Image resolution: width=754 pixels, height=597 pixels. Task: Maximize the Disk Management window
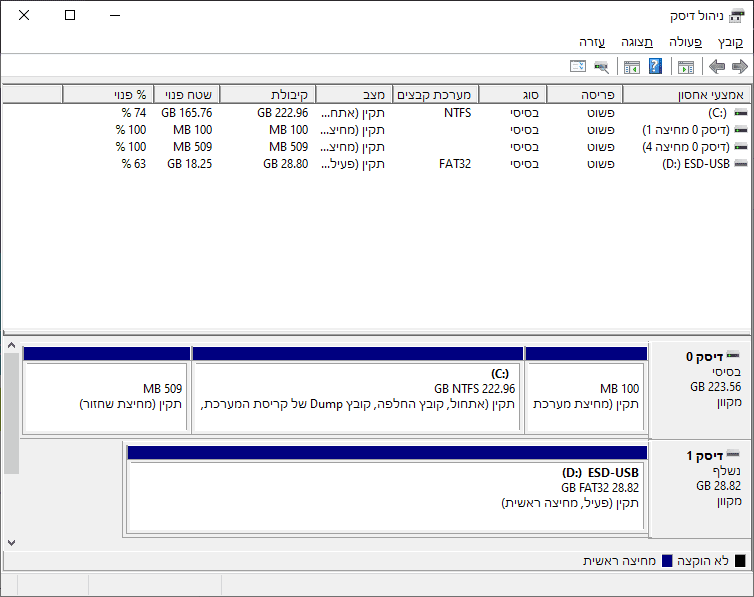click(70, 15)
